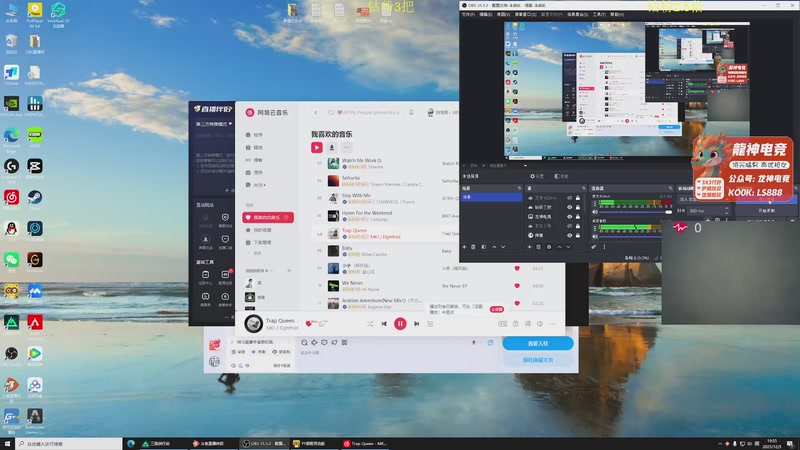
Task: Collapse the created playlists section in NetEase sidebar
Action: click(x=271, y=270)
